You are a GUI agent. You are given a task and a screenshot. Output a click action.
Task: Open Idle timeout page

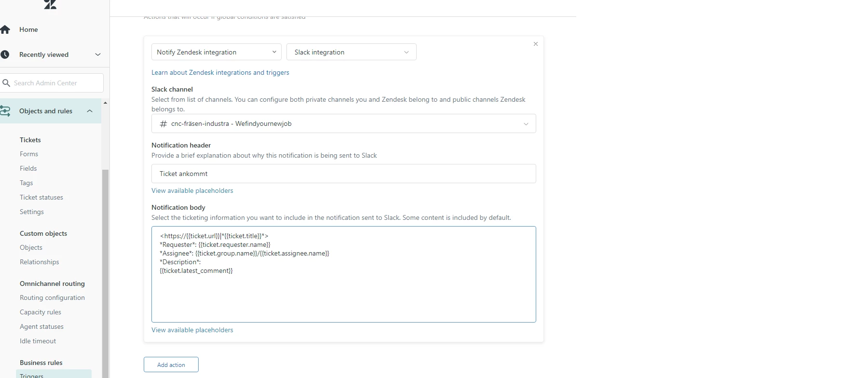click(38, 341)
